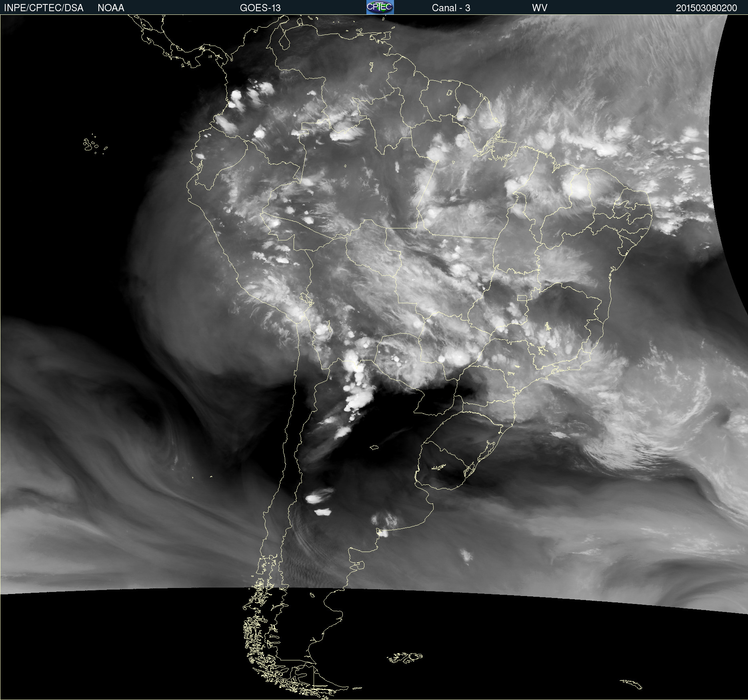Click the South Georgia island outline
This screenshot has width=748, height=700.
click(x=631, y=684)
